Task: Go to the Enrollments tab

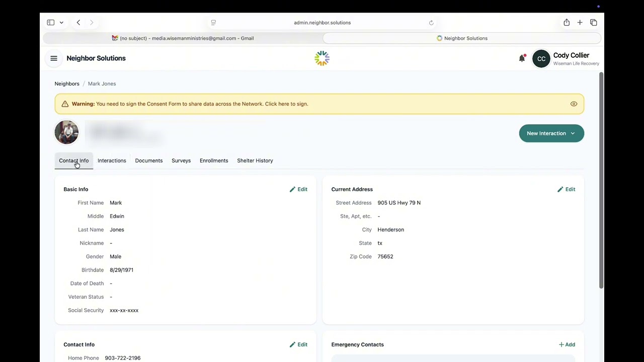Action: tap(214, 161)
